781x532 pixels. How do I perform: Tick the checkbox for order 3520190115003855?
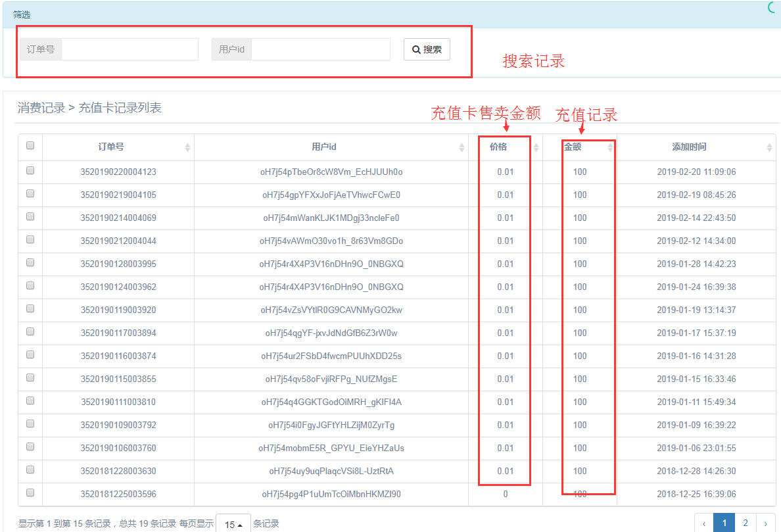click(x=30, y=377)
